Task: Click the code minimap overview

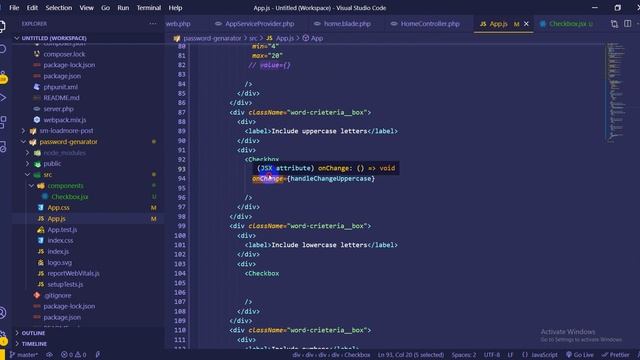Action: [616, 92]
